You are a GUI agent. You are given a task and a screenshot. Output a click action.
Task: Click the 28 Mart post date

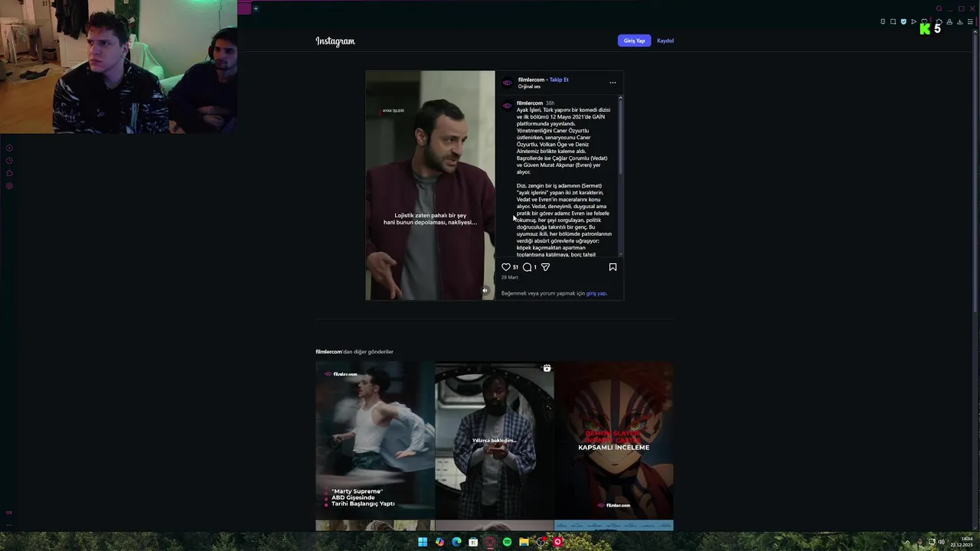[x=509, y=277]
